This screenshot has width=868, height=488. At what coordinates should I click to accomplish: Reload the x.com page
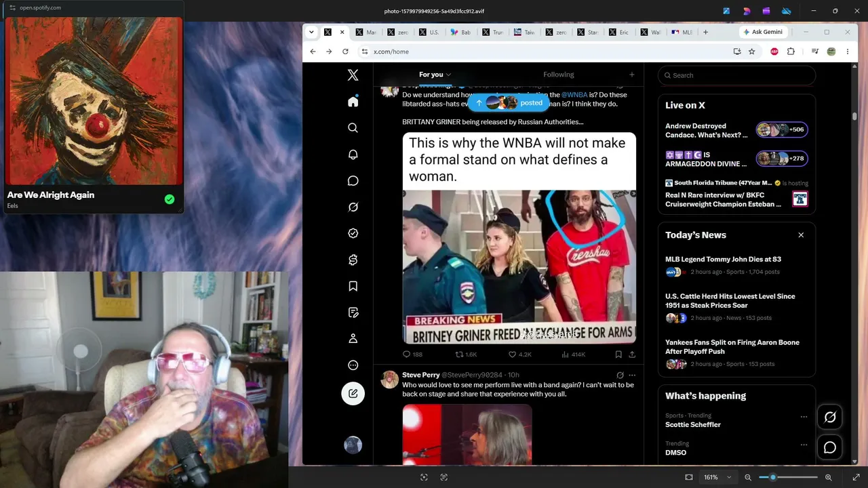[345, 52]
